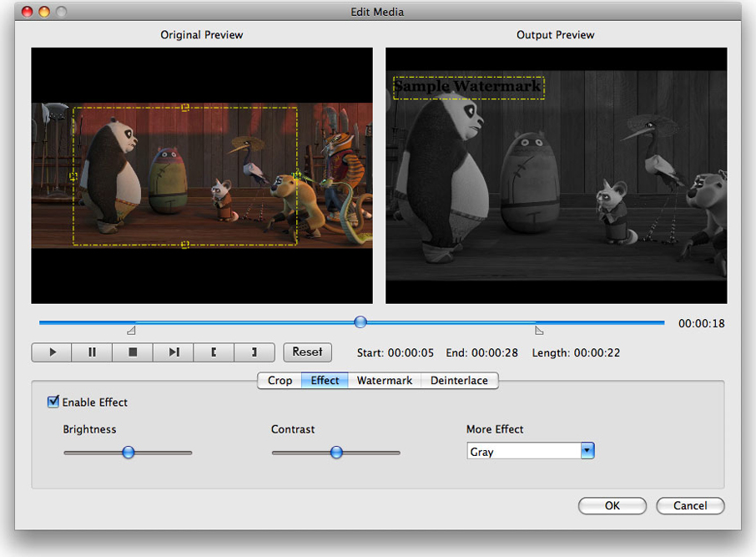Stop the video playback
This screenshot has width=756, height=557.
(133, 352)
